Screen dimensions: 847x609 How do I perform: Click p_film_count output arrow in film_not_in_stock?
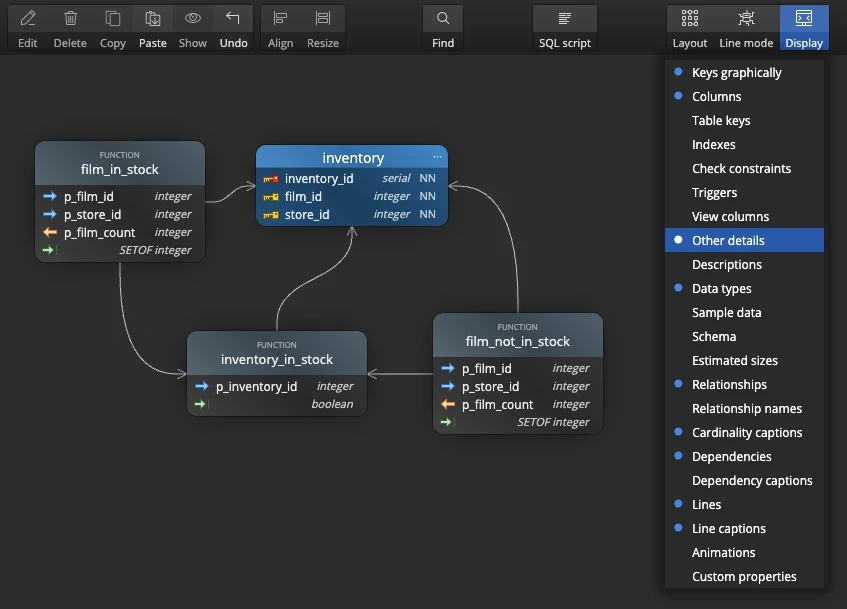click(448, 404)
